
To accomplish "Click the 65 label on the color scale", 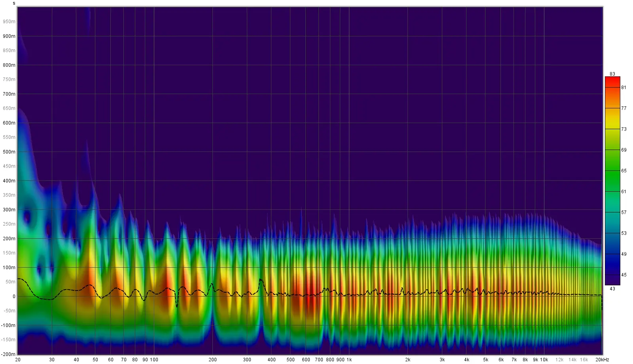I will [624, 171].
